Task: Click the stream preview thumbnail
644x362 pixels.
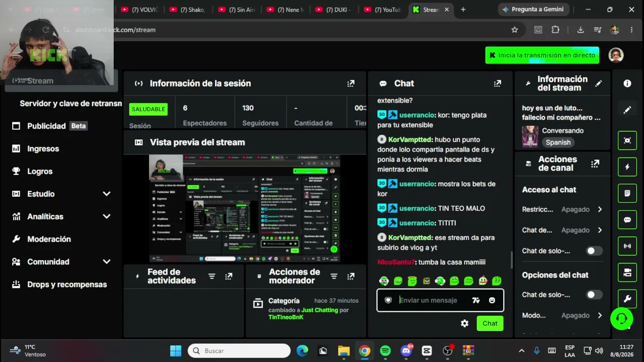Action: (x=244, y=208)
